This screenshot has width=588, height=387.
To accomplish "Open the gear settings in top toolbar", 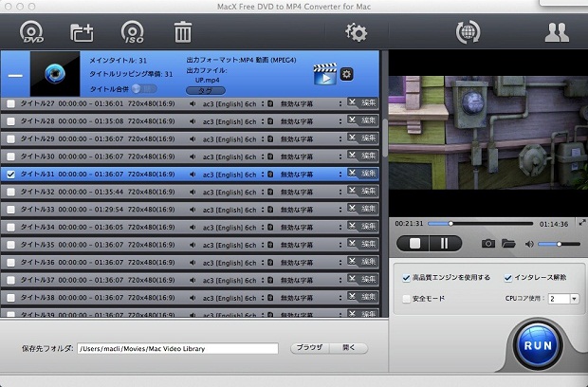I will (356, 32).
